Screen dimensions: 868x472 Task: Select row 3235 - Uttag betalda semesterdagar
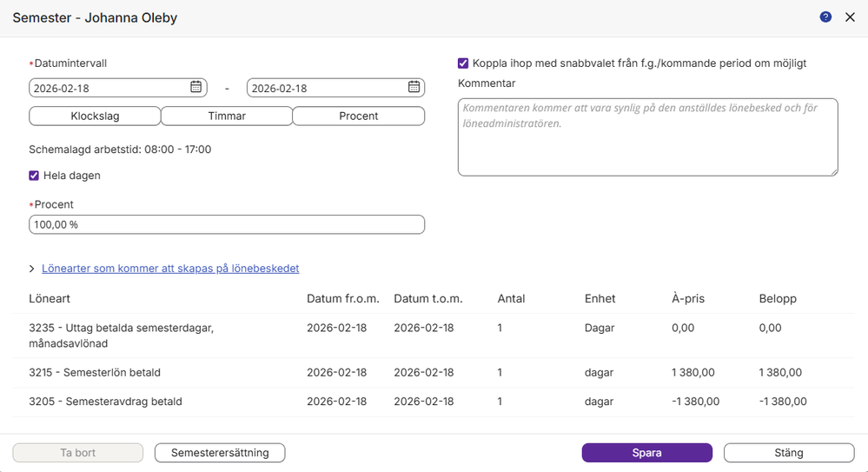coord(434,336)
